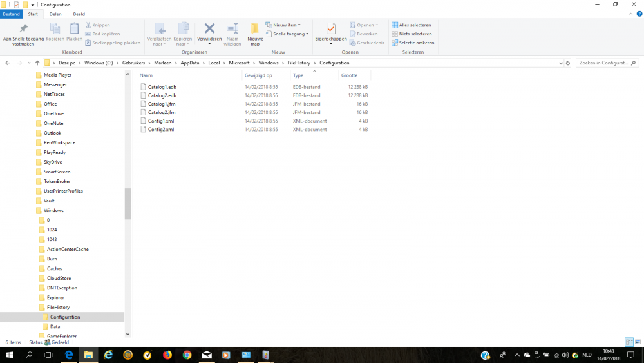644x363 pixels.
Task: Click the Zoeken in Configuration search box
Action: pyautogui.click(x=607, y=63)
